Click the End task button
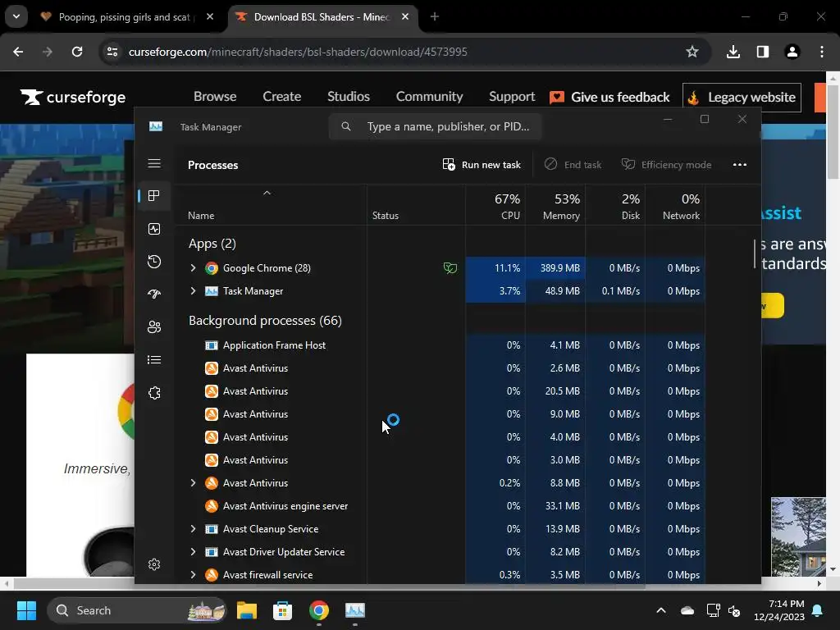The width and height of the screenshot is (840, 630). [573, 164]
